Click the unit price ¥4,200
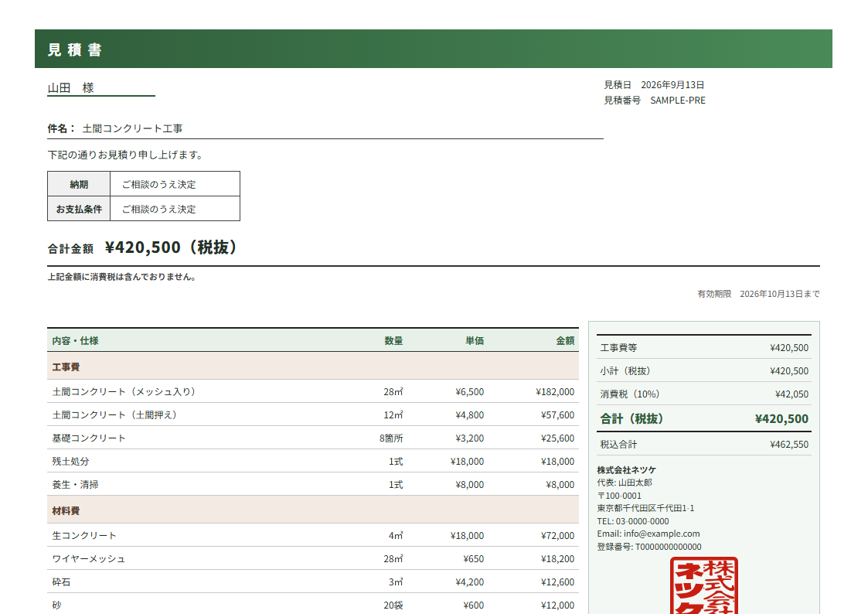The height and width of the screenshot is (614, 868). (469, 582)
